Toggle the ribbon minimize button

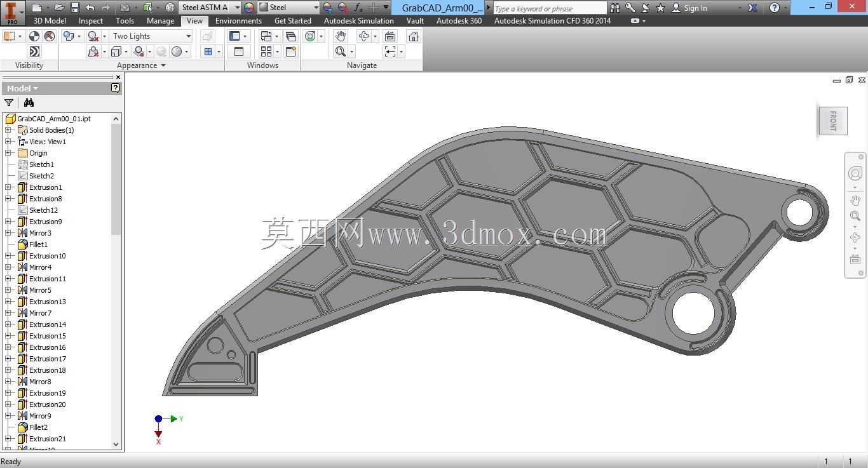point(635,21)
